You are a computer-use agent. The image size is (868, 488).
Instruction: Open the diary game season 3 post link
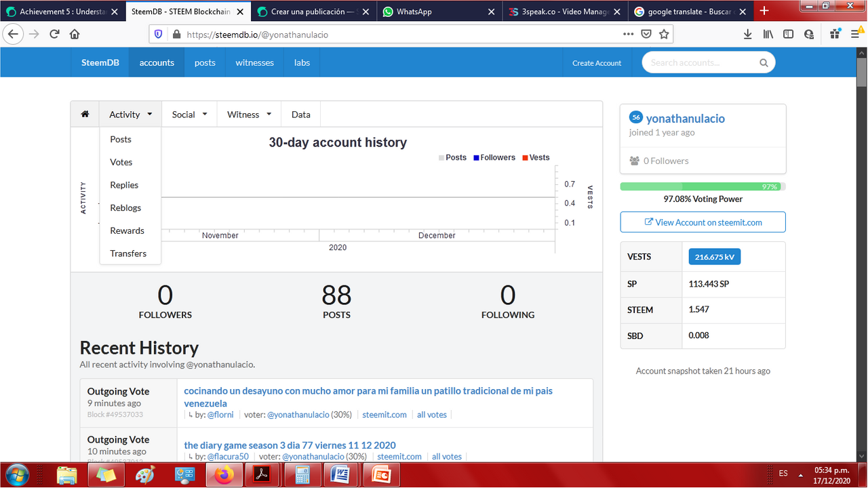pyautogui.click(x=290, y=445)
